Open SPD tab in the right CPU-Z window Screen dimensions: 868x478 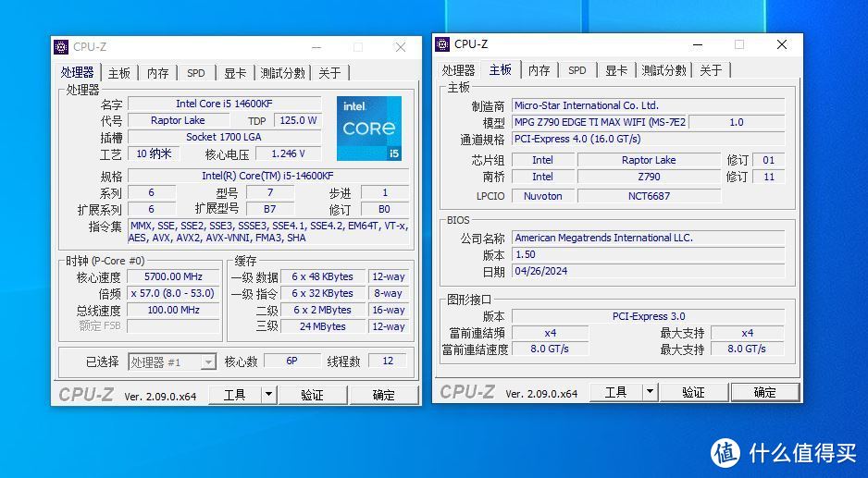click(577, 70)
